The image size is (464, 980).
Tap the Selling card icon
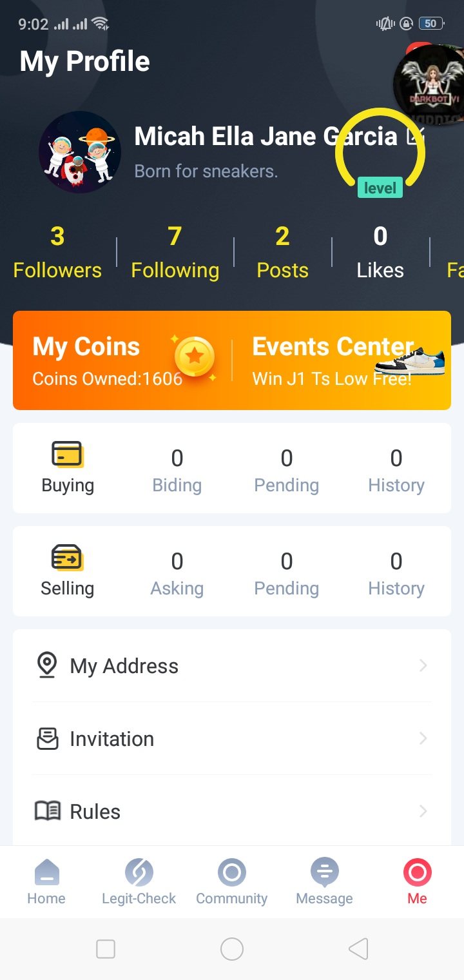pyautogui.click(x=67, y=558)
